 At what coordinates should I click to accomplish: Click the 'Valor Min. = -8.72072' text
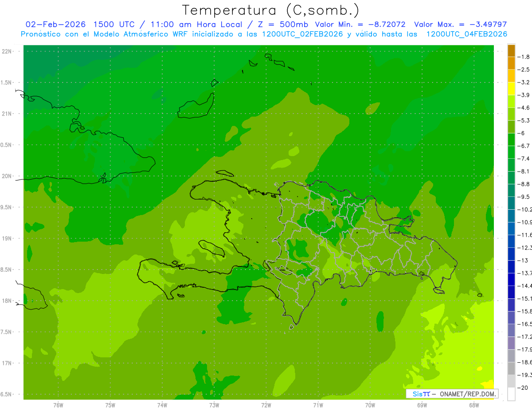(360, 24)
